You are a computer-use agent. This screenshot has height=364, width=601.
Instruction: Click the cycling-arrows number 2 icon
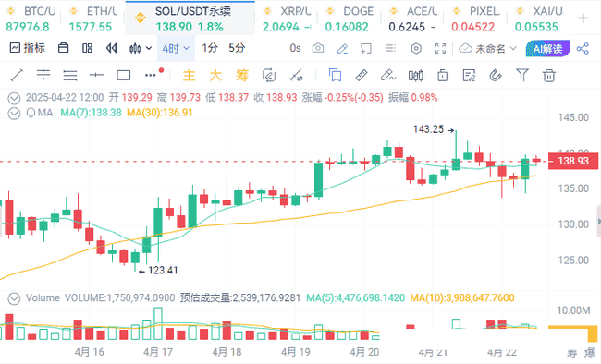(x=269, y=76)
